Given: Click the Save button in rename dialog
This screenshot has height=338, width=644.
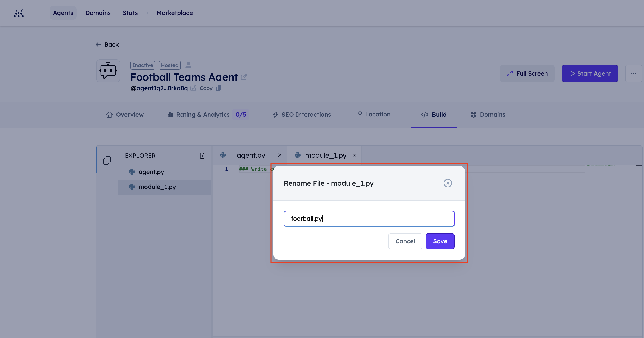Looking at the screenshot, I should (440, 241).
